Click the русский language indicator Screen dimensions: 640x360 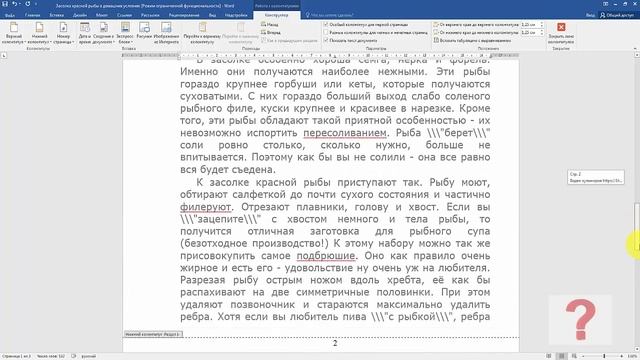coord(89,356)
